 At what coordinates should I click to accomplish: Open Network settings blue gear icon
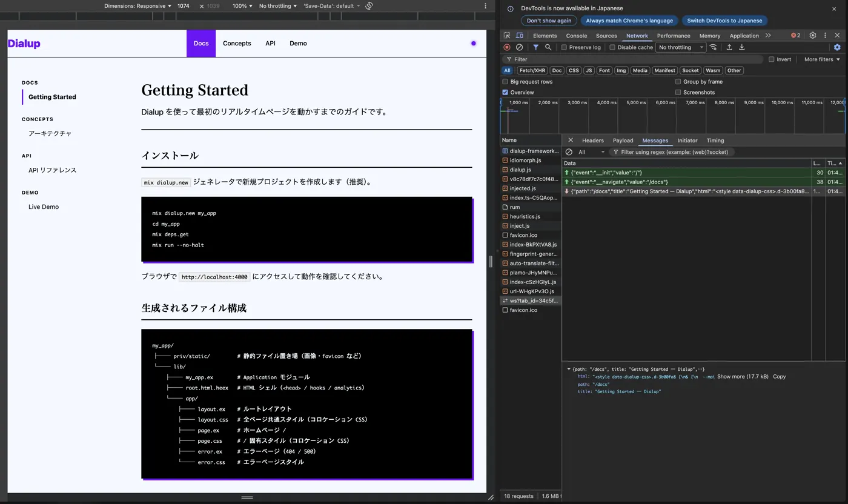837,47
